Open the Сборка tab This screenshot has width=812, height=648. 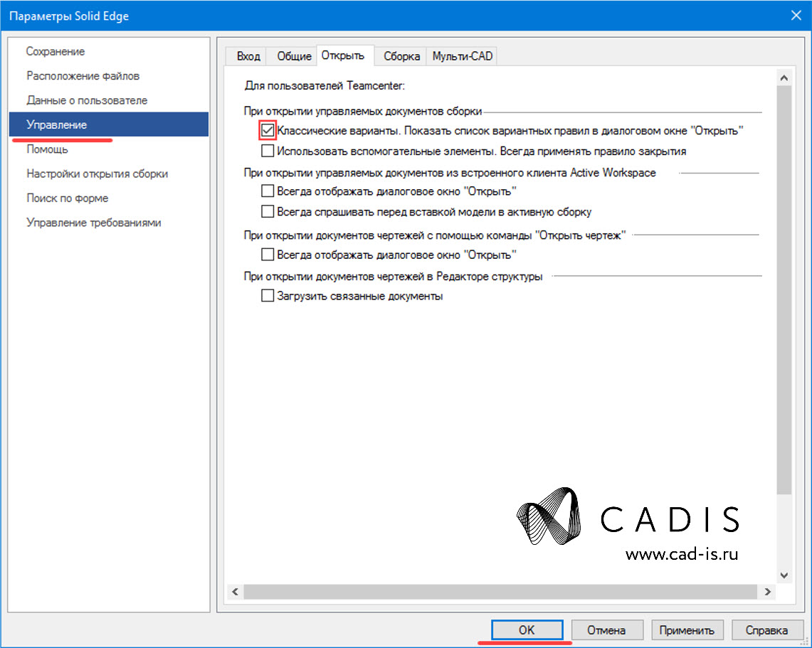click(x=401, y=56)
